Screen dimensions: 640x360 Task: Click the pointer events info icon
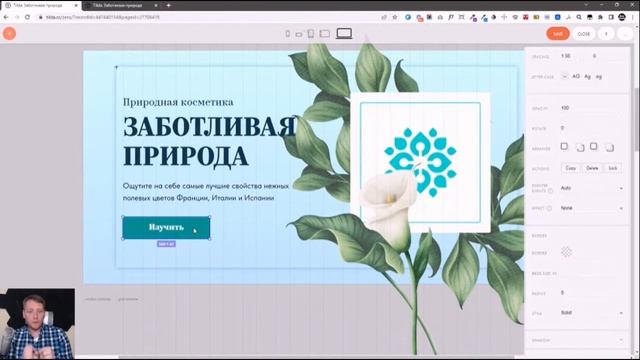(x=550, y=191)
